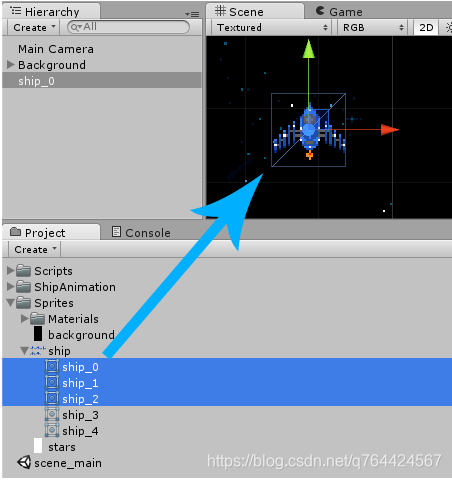Collapse the Sprites folder arrow
Screen dimensions: 452x480
pos(10,303)
